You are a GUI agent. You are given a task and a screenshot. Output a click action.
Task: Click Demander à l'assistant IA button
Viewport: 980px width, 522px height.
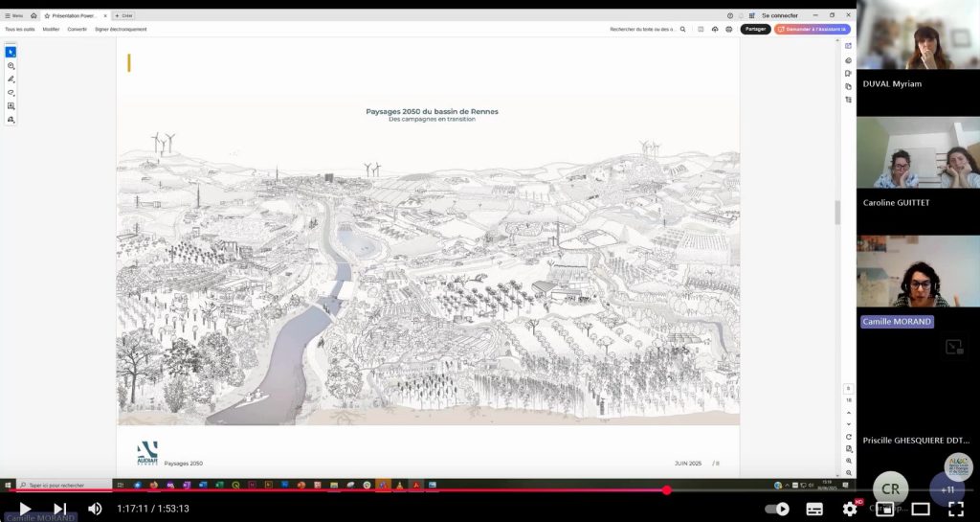(x=813, y=30)
